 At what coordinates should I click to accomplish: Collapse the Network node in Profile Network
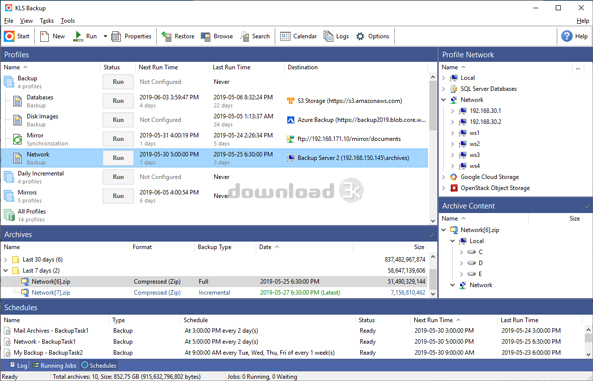(x=444, y=100)
